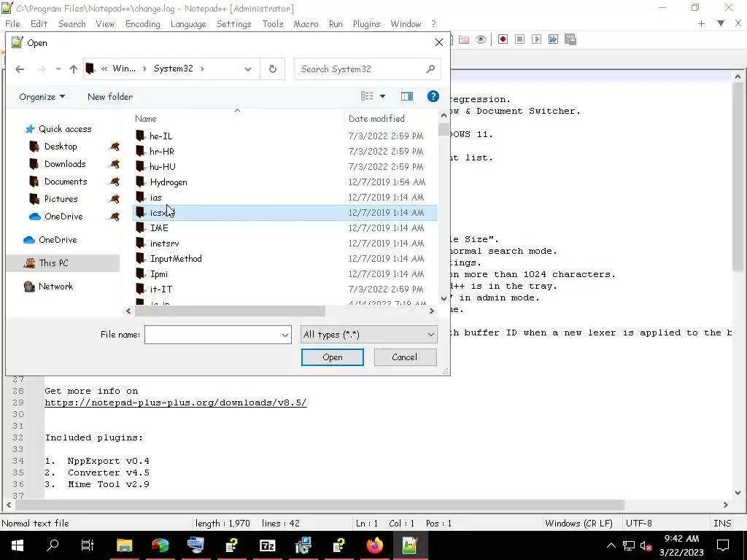Open recent locations dropdown arrow
The width and height of the screenshot is (747, 560).
click(58, 69)
